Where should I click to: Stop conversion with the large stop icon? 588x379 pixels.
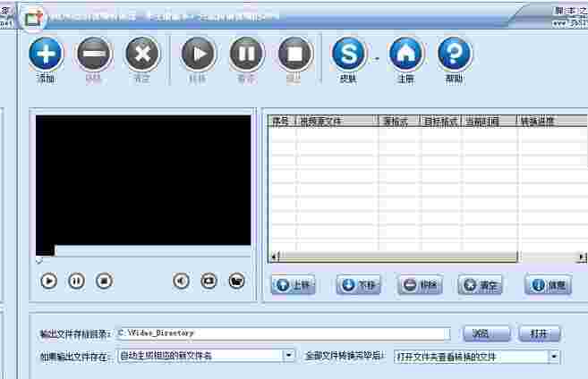[294, 55]
